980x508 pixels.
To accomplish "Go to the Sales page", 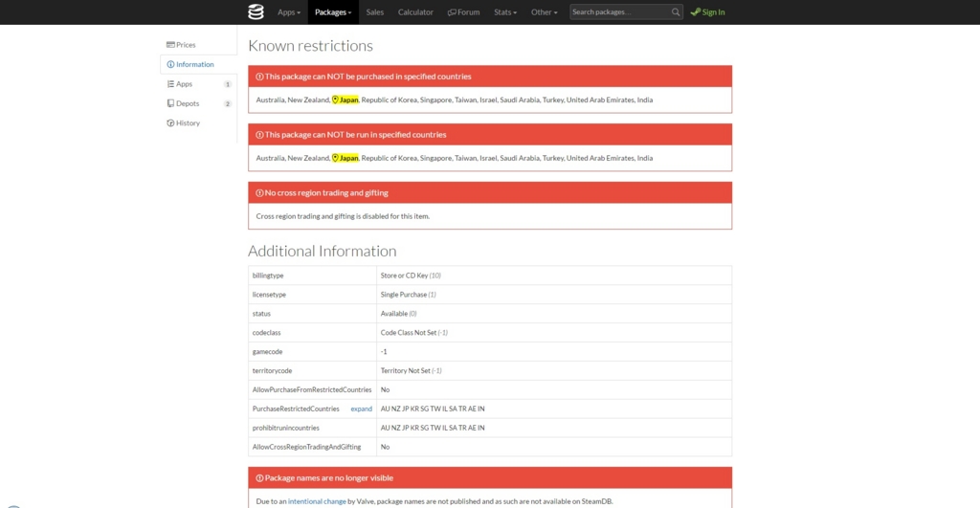I will 375,11.
